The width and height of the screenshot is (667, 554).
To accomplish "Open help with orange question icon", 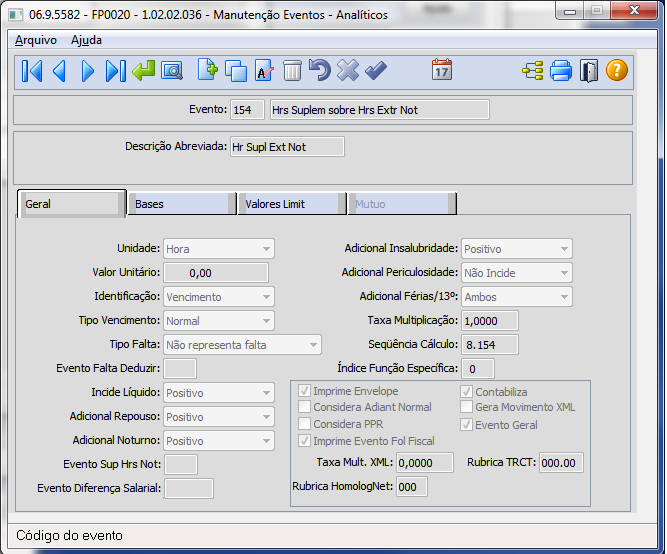I will 617,71.
